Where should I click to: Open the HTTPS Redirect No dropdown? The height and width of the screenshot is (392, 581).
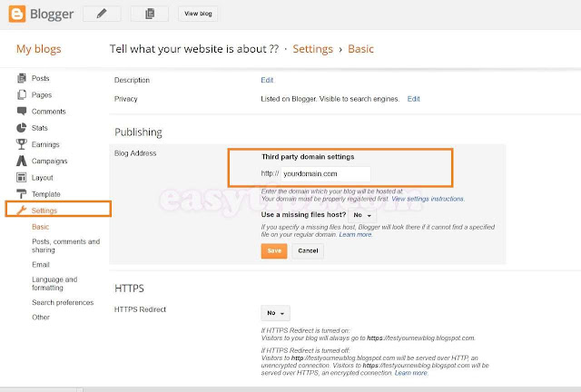pos(275,313)
